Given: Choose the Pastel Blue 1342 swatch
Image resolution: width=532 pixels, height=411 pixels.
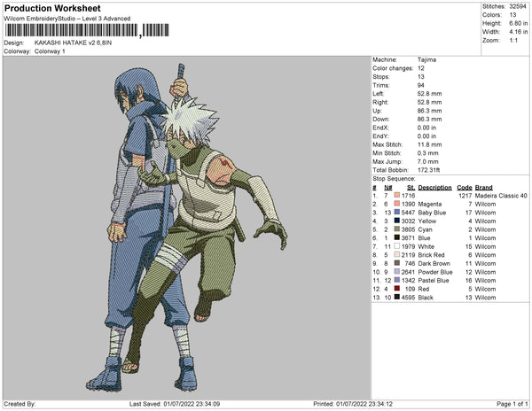Looking at the screenshot, I should point(397,280).
